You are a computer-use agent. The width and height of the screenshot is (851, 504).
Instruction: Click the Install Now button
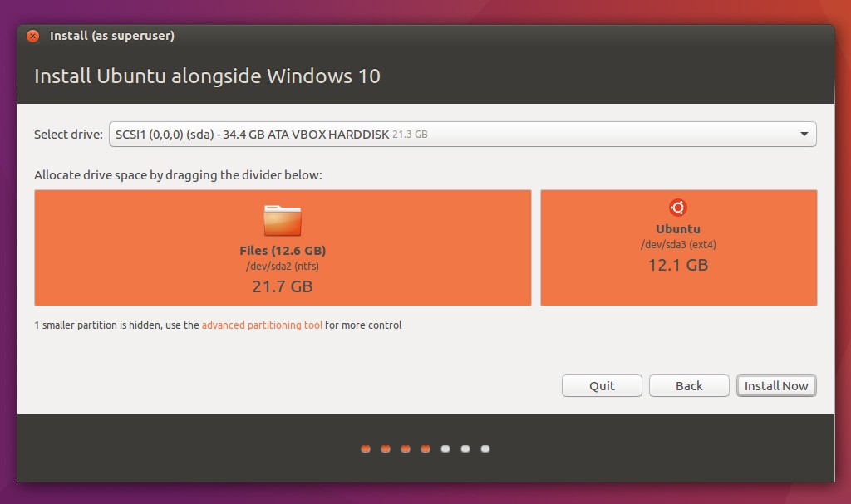point(776,385)
